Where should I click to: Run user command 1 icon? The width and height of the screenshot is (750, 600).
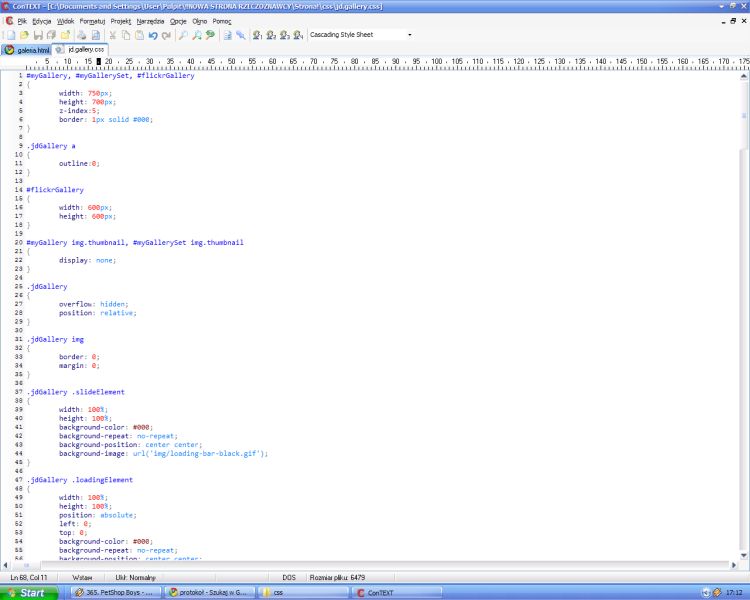(x=257, y=35)
